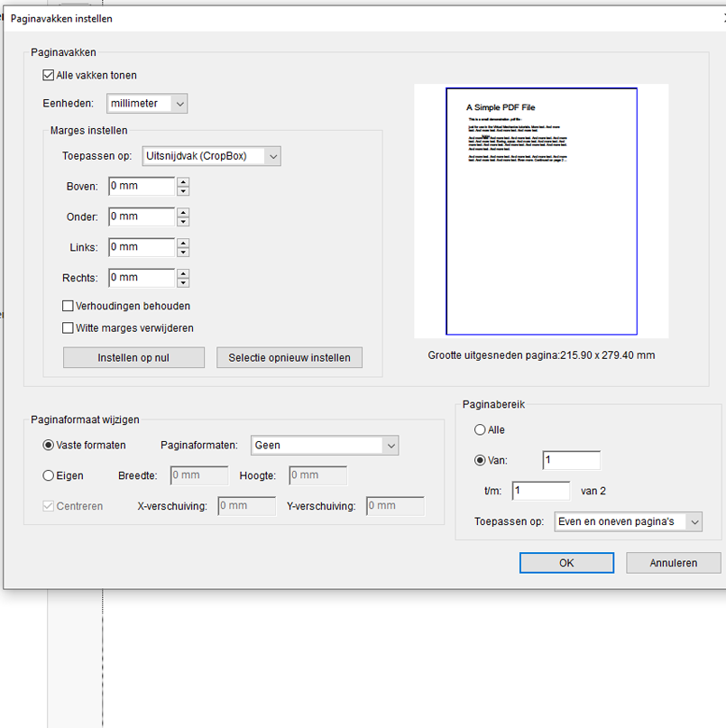Enable 'Verhoudingen behouden'

tap(68, 306)
